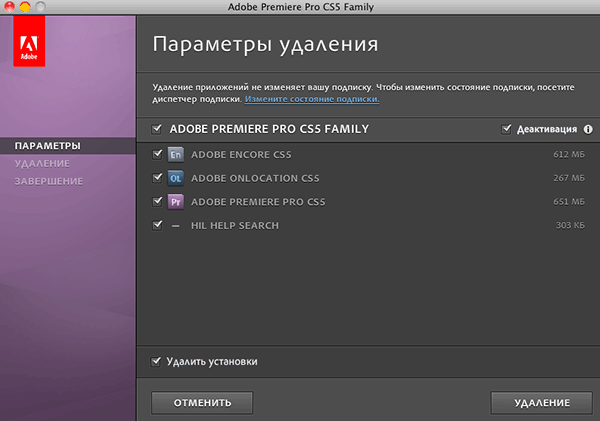Select the УДАЛЕНИЕ step in sidebar
Viewport: 600px width, 421px height.
pos(42,164)
